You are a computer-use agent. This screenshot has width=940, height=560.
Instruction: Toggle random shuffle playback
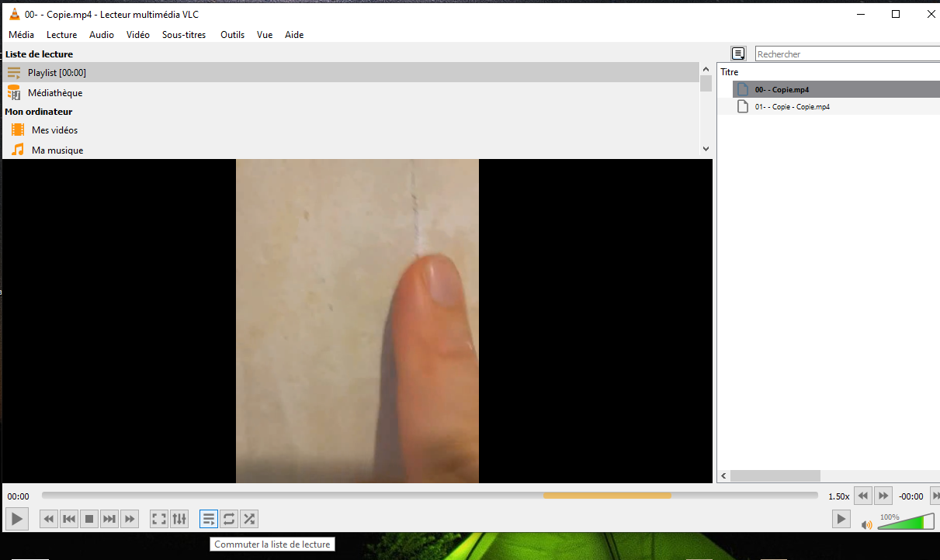coord(249,519)
